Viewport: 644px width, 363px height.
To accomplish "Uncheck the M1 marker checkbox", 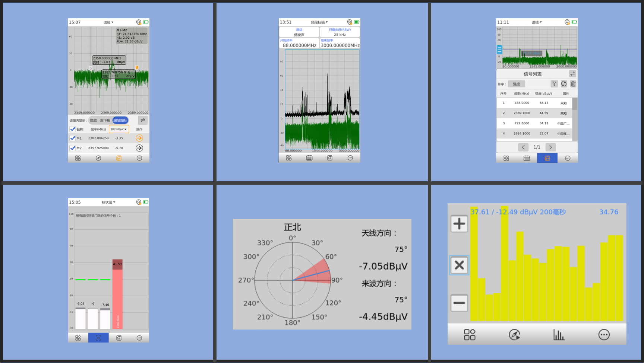I will [73, 138].
